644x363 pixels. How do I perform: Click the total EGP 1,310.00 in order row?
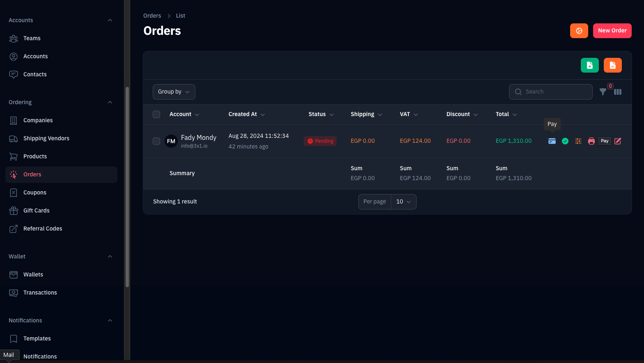point(513,141)
